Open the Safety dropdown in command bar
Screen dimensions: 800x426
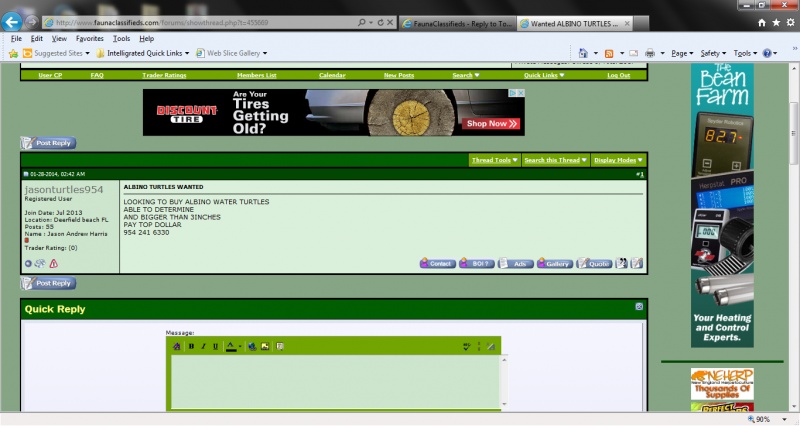[713, 53]
